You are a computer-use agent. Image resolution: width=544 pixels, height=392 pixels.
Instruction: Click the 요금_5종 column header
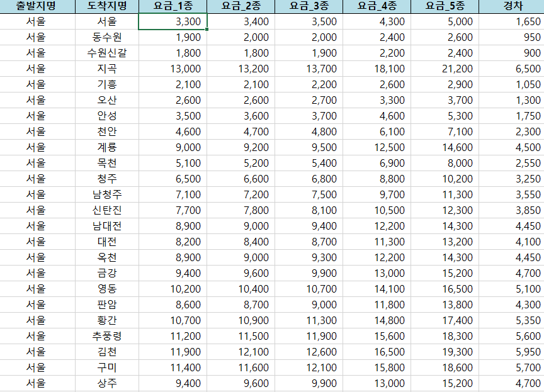point(445,6)
